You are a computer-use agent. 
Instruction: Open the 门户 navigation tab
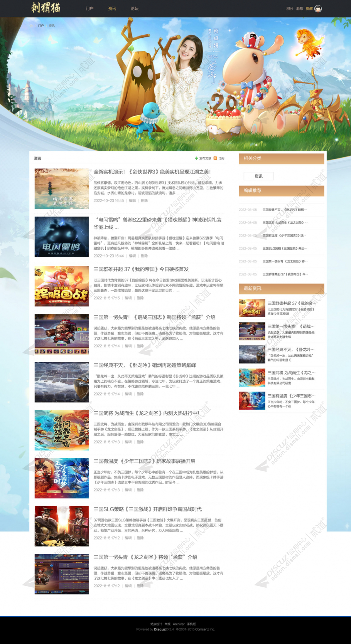point(89,8)
